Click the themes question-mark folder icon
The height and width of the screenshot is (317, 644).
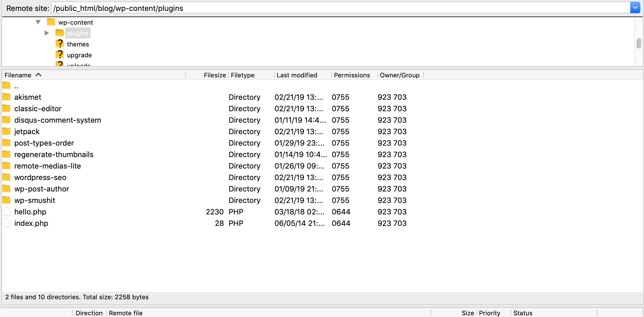[x=59, y=44]
